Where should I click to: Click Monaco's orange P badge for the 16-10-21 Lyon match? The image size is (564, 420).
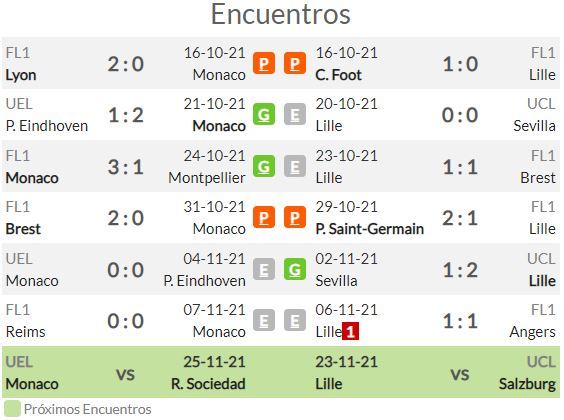click(264, 63)
